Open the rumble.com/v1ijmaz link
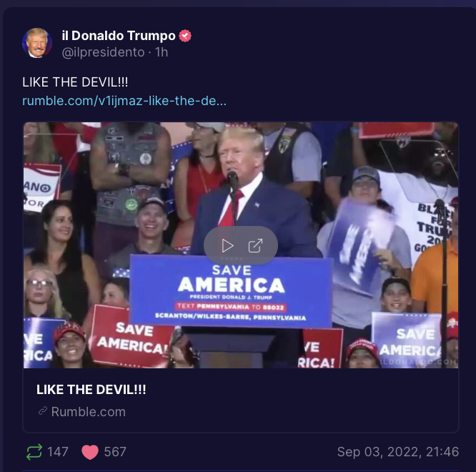Viewport: 476px width, 472px height. [x=124, y=101]
